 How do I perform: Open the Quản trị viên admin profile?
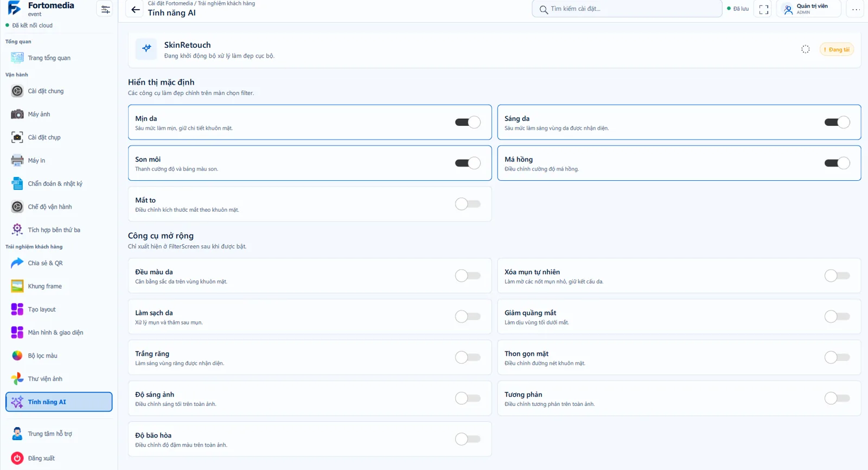click(x=809, y=9)
